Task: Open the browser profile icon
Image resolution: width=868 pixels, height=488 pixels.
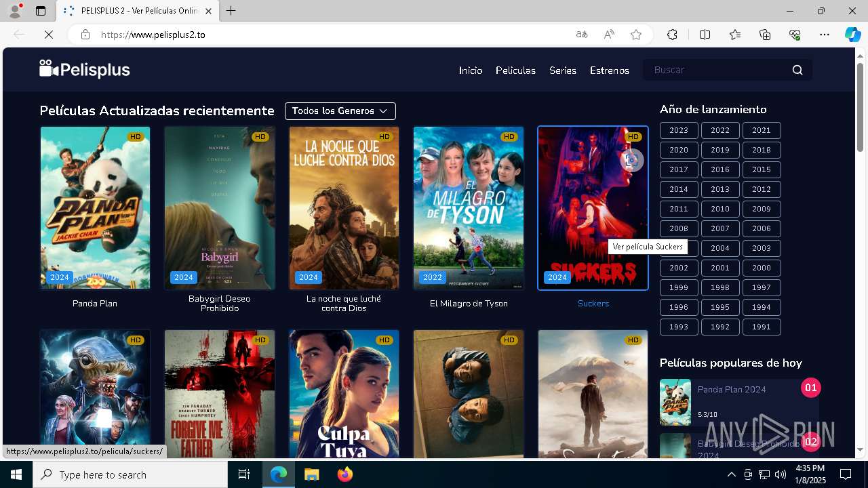Action: tap(15, 11)
